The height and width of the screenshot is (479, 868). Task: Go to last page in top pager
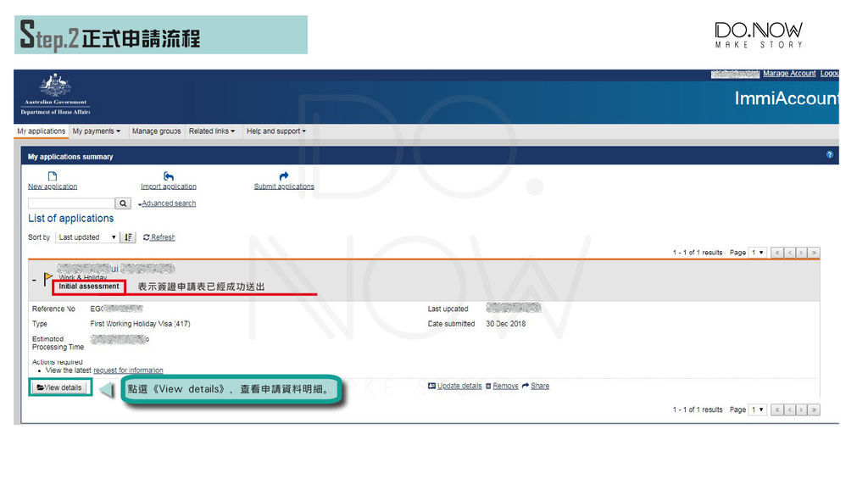[x=813, y=253]
